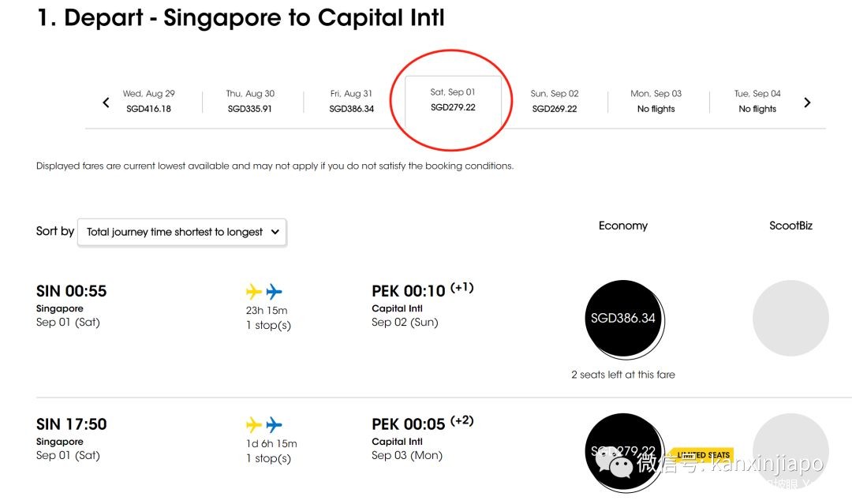The image size is (852, 504).
Task: Select SGD386.34 Economy fare for 00:55 flight
Action: point(623,318)
